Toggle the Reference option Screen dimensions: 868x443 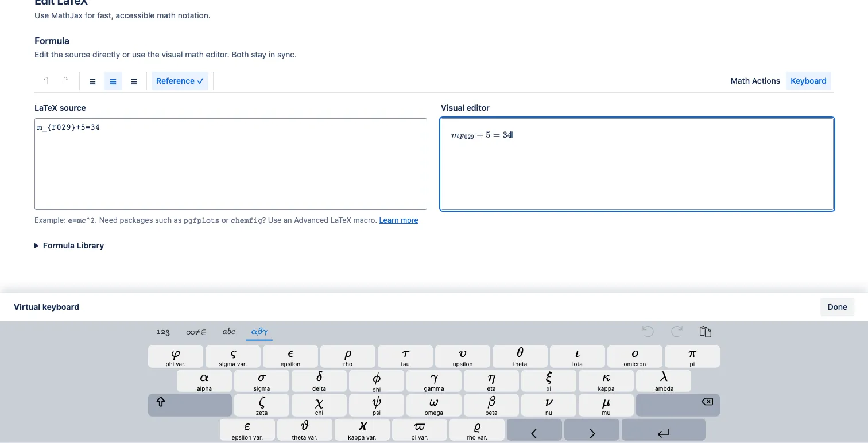pos(180,81)
